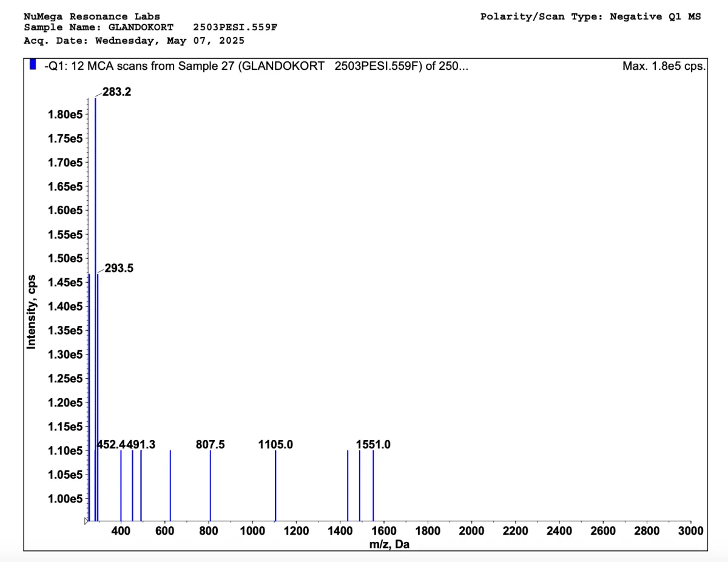Click the blue peak line below the 807.5 label
728x562 pixels.
(211, 486)
